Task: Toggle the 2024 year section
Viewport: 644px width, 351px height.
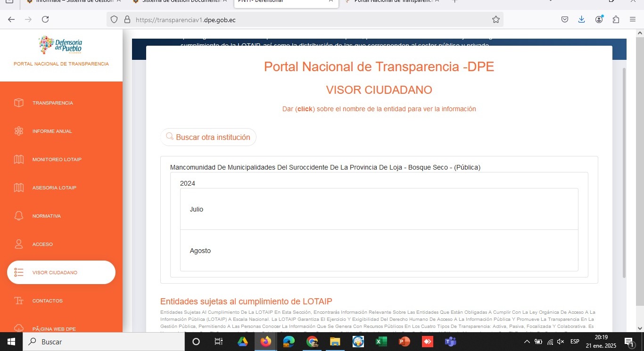Action: click(x=188, y=183)
